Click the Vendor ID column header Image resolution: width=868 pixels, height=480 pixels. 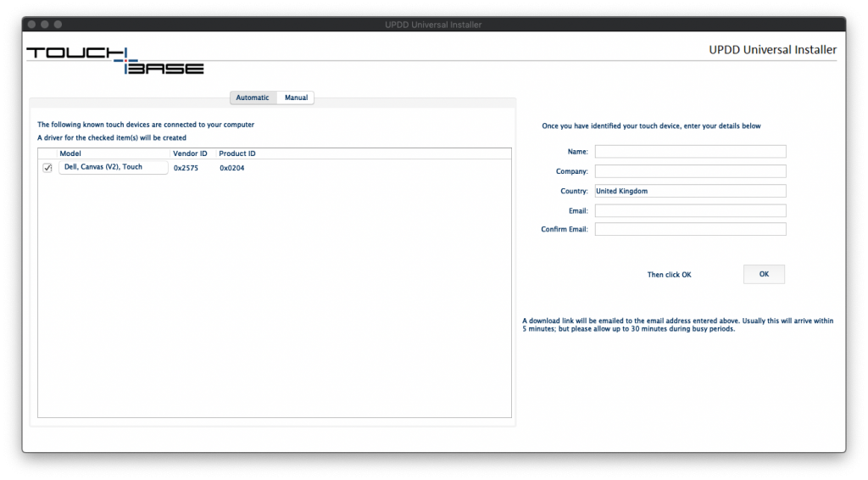pos(190,153)
